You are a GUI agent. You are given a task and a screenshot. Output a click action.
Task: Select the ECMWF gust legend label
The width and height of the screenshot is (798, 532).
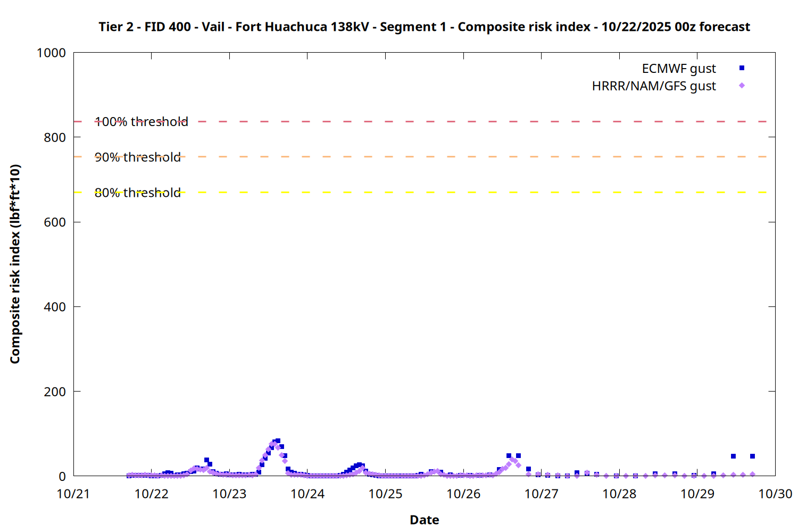point(678,69)
